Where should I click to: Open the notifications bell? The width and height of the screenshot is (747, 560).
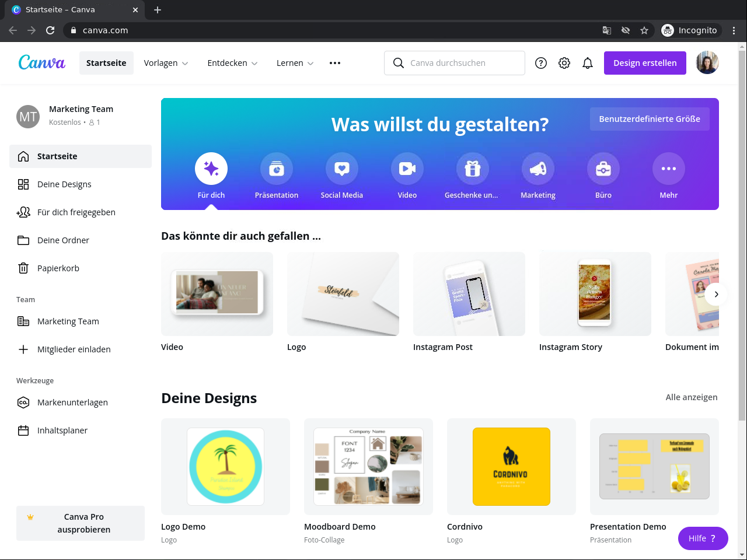click(588, 63)
